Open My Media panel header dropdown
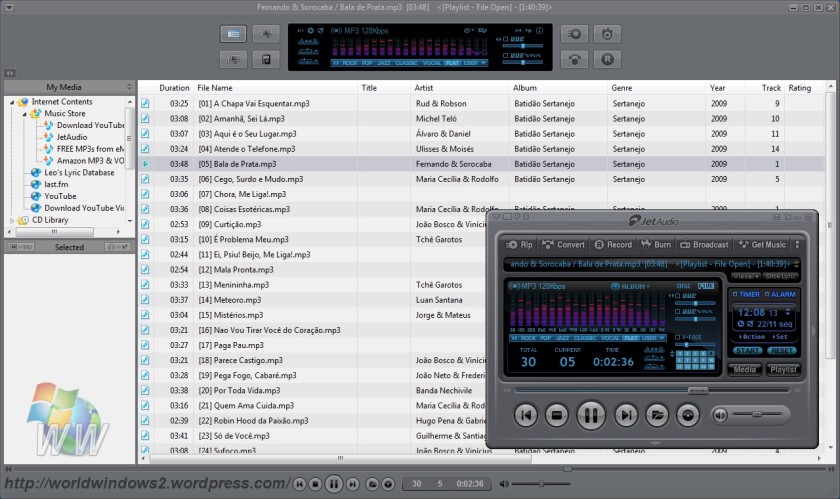Image resolution: width=840 pixels, height=499 pixels. 129,87
